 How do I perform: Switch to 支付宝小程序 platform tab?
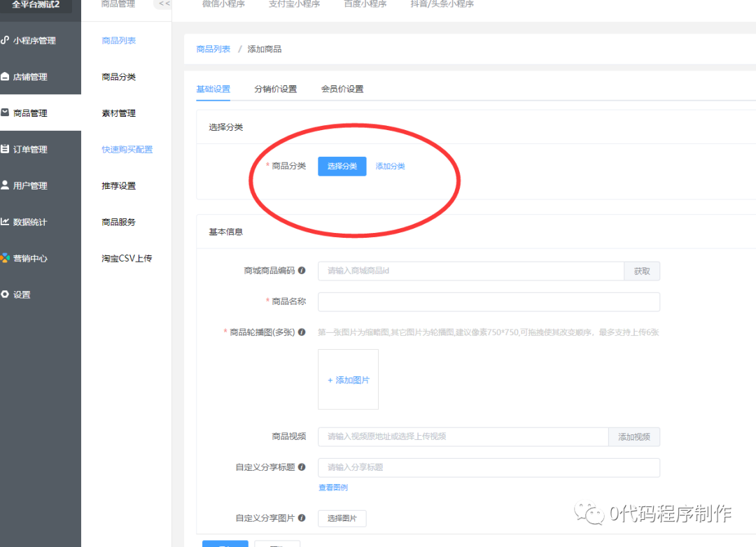[294, 4]
